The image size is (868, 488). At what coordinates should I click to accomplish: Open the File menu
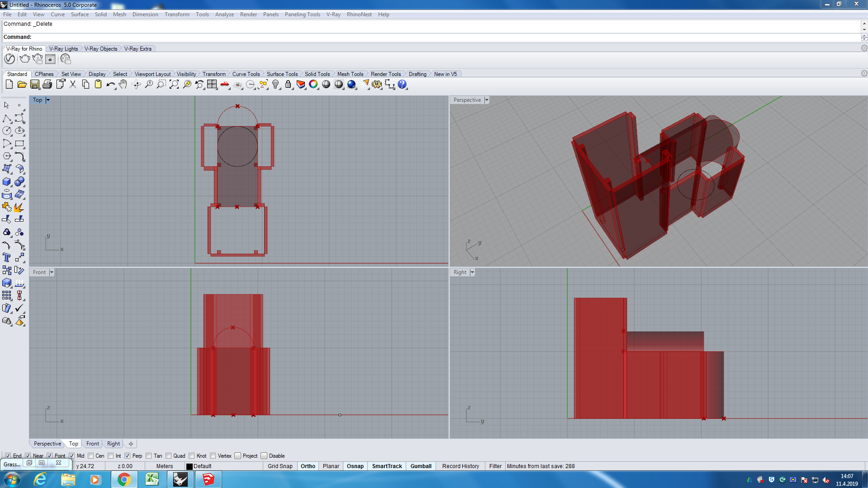pyautogui.click(x=7, y=14)
